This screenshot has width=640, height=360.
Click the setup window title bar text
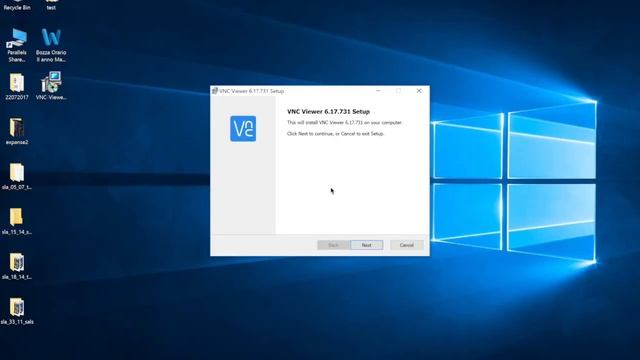pyautogui.click(x=251, y=91)
